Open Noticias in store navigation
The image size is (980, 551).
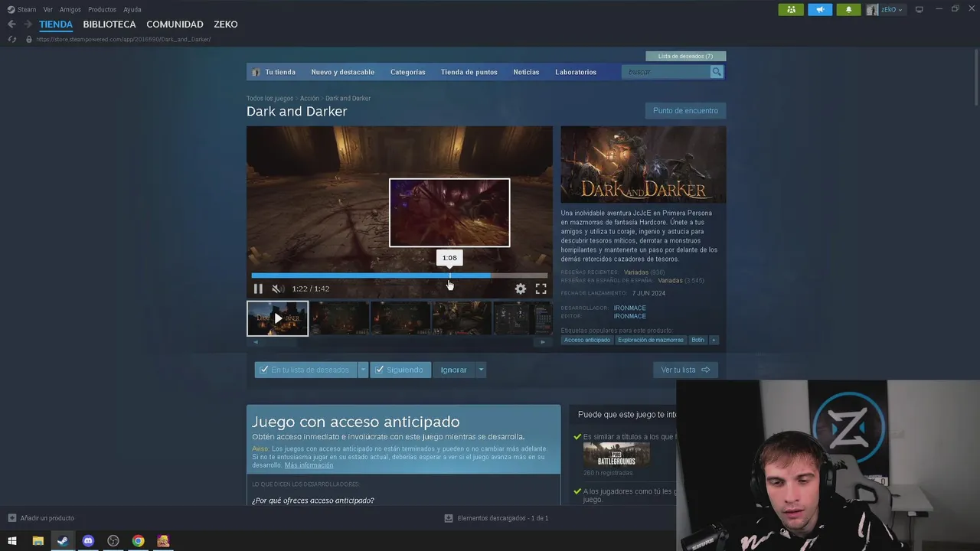(526, 72)
